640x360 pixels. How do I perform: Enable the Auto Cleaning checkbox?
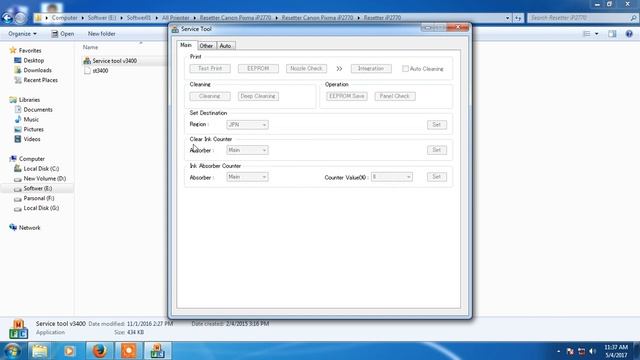[405, 69]
